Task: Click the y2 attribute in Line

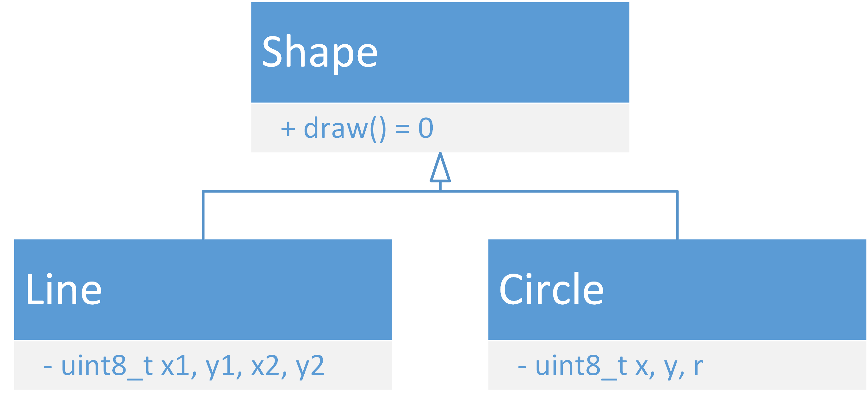Action: (310, 367)
